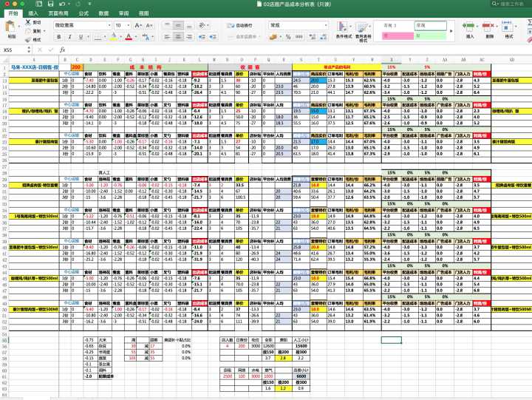The width and height of the screenshot is (532, 400).
Task: Click the Save icon in title bar
Action: click(50, 4)
